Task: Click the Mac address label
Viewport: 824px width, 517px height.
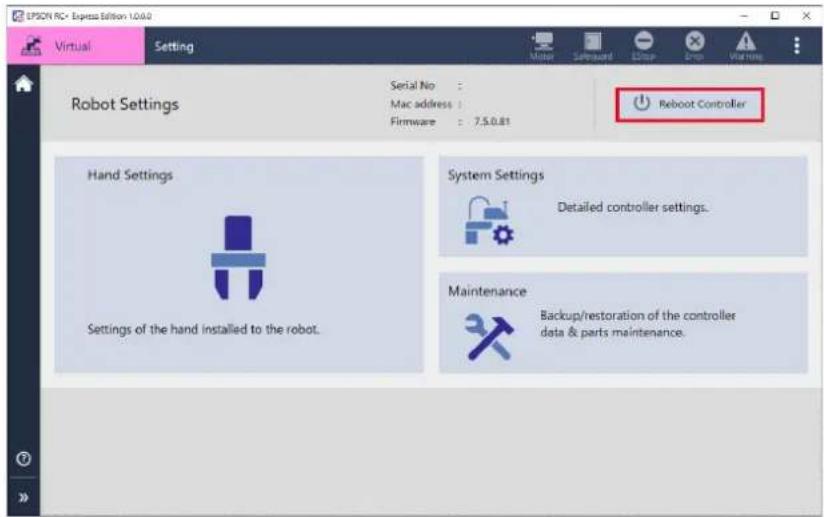Action: 421,104
